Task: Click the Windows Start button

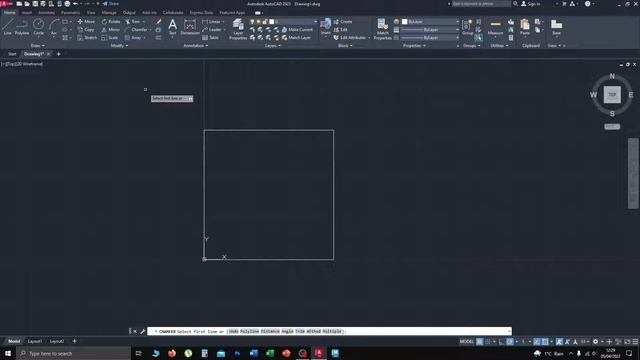Action: (x=8, y=353)
